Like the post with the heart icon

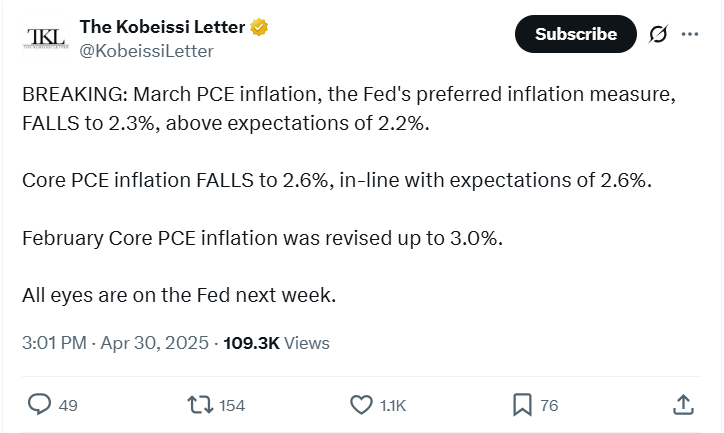(x=361, y=404)
